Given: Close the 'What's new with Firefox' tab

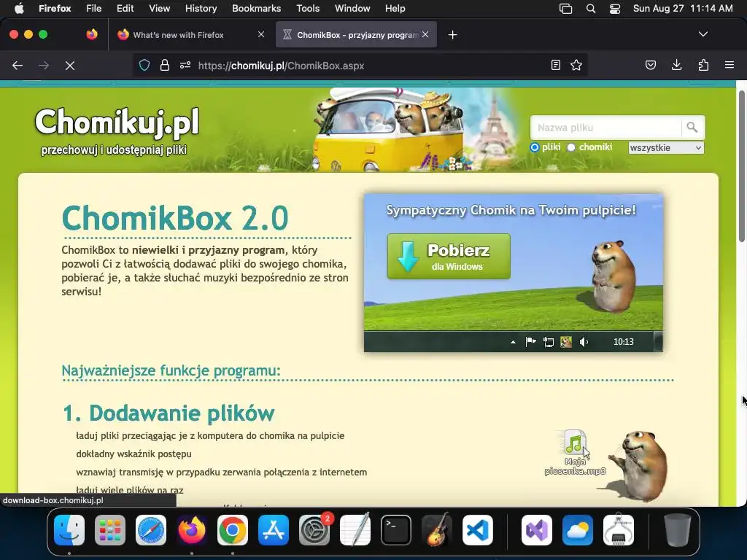Looking at the screenshot, I should (261, 34).
